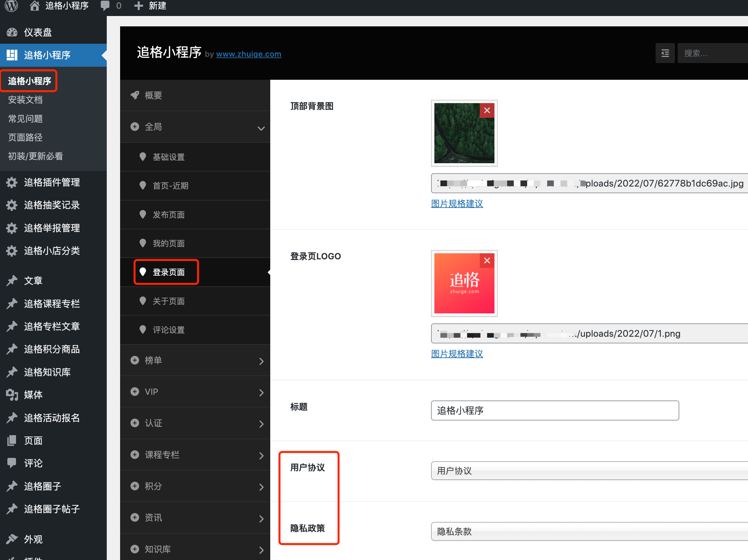The width and height of the screenshot is (748, 560).
Task: Click pin icon beside 文章
Action: tap(12, 281)
